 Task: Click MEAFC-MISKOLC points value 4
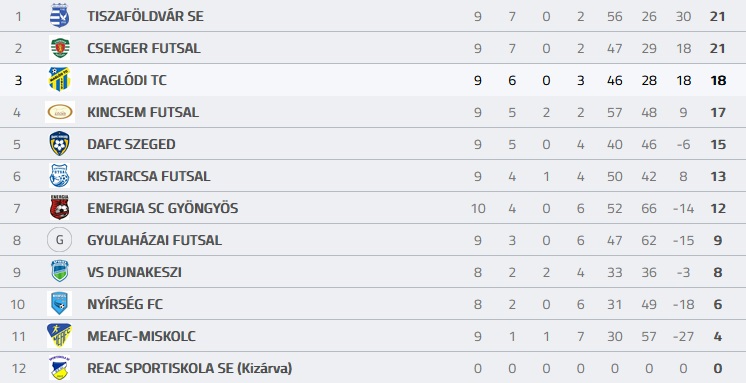(717, 336)
